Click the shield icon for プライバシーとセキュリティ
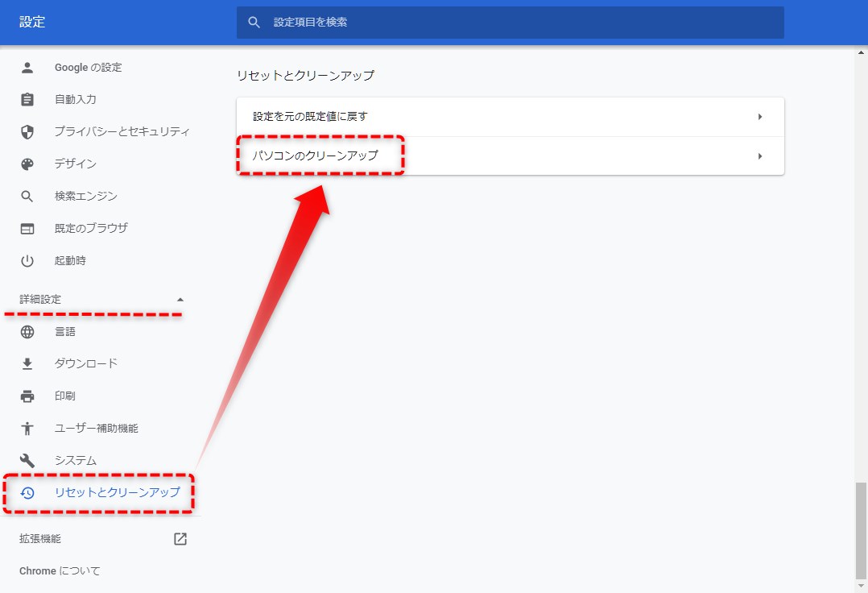This screenshot has height=593, width=868. 27,132
